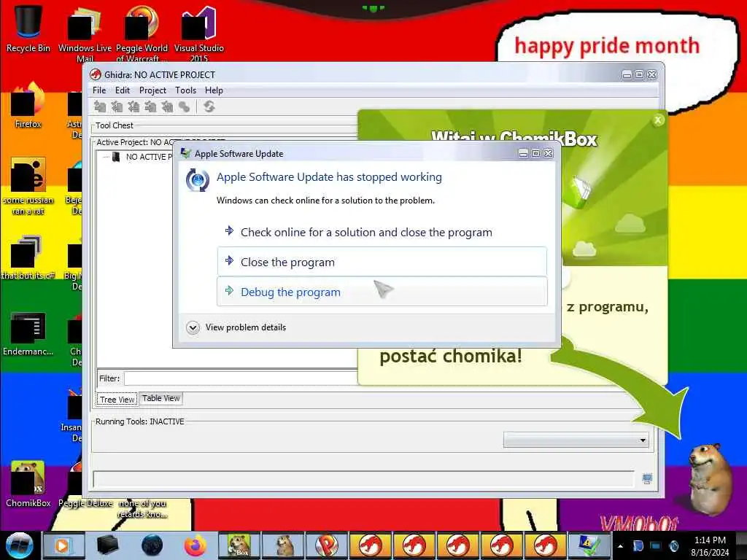Image resolution: width=747 pixels, height=560 pixels.
Task: Open the Running Tools dropdown in Ghidra
Action: pyautogui.click(x=576, y=440)
